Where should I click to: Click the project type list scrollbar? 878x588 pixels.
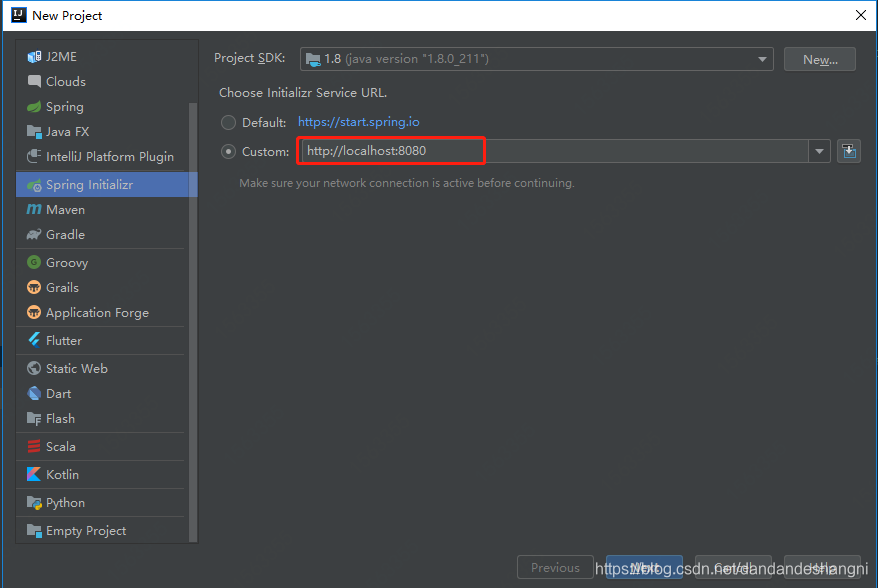pyautogui.click(x=193, y=322)
